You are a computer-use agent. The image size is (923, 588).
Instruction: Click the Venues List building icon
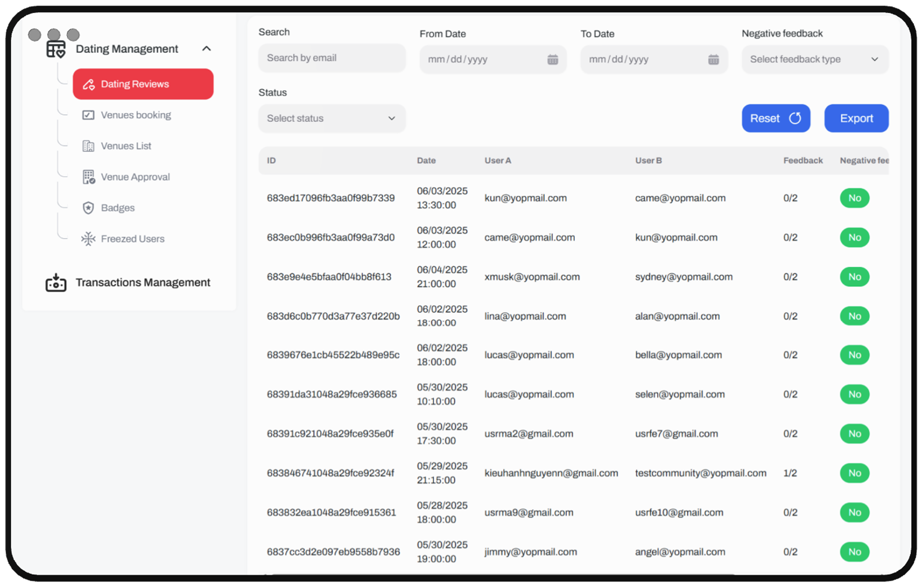point(88,146)
